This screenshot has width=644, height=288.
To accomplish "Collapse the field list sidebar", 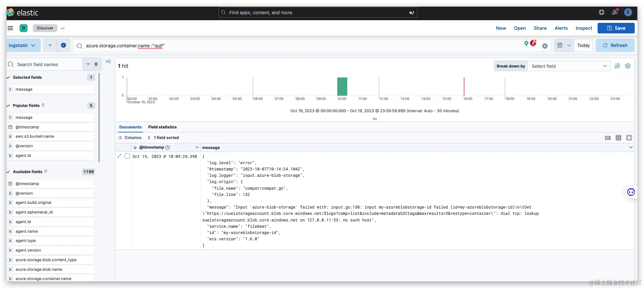I will [x=108, y=62].
